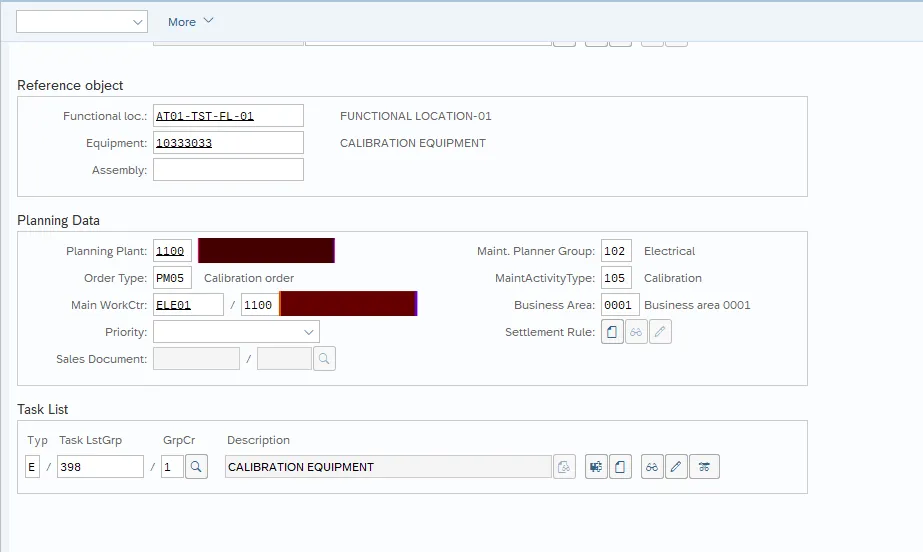Click the Assembly input field
Viewport: 923px width, 552px height.
228,170
